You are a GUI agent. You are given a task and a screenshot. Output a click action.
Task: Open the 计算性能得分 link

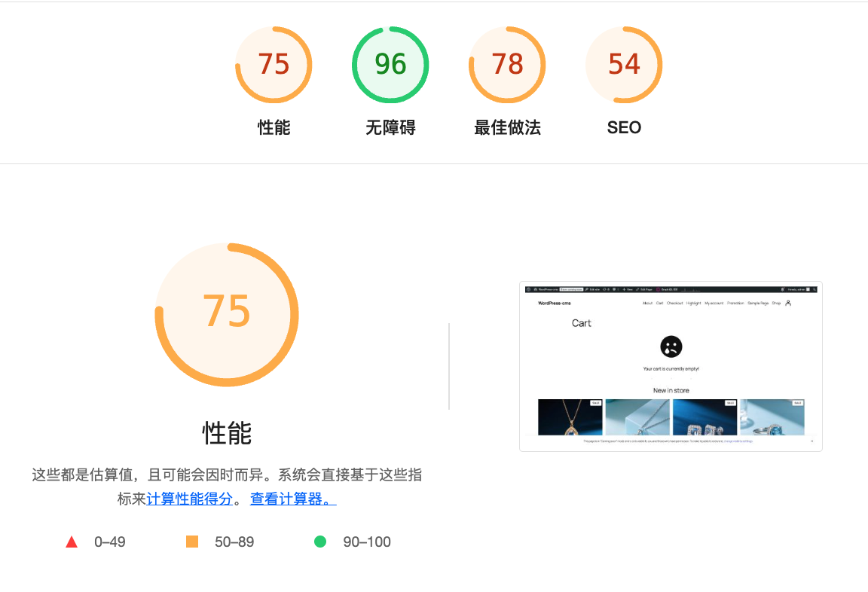(190, 499)
